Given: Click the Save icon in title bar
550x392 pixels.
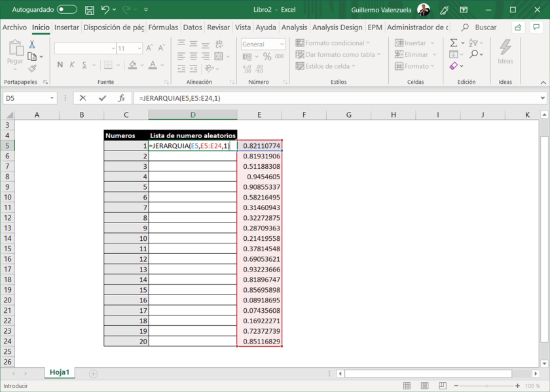Looking at the screenshot, I should coord(90,10).
